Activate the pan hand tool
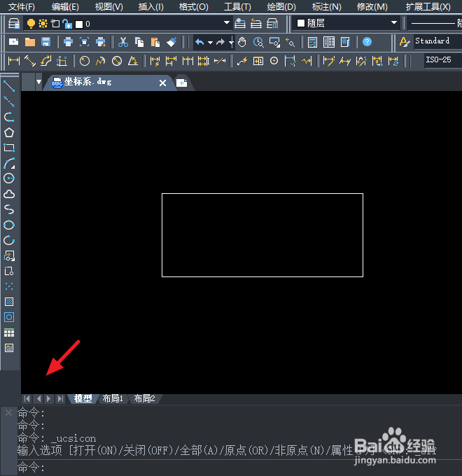 242,42
